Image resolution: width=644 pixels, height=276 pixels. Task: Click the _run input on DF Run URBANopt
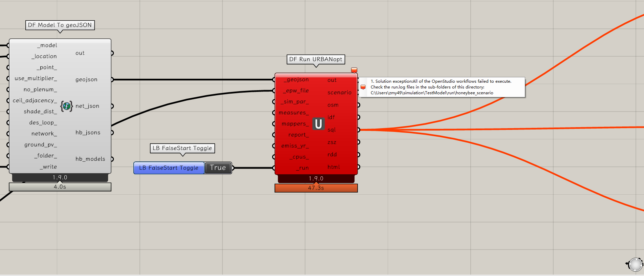pos(302,168)
